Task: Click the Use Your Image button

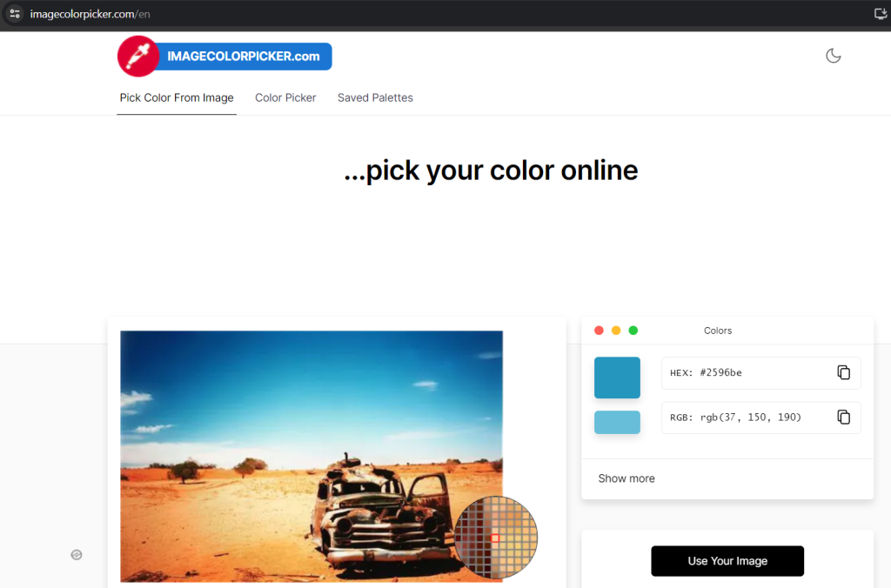Action: (x=727, y=561)
